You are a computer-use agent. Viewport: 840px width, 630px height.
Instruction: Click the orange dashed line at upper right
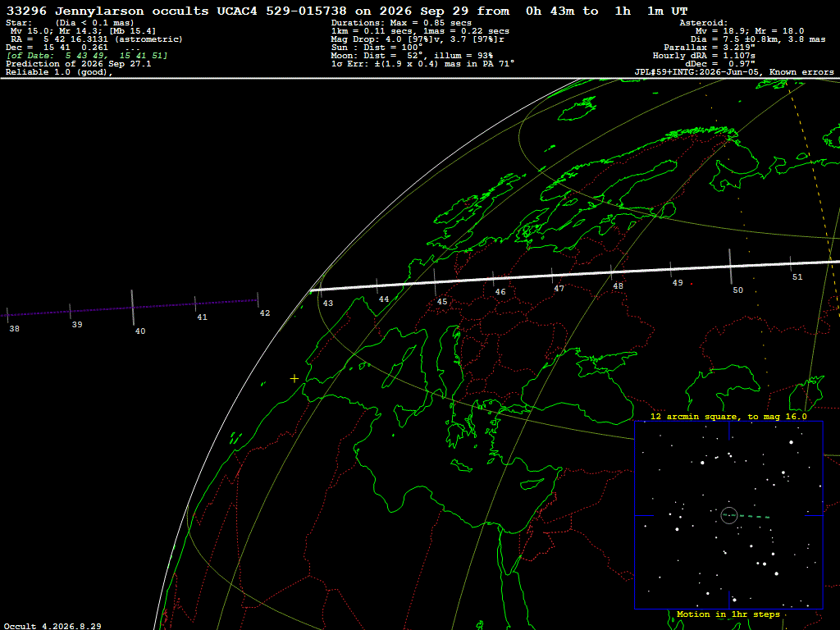click(x=814, y=199)
